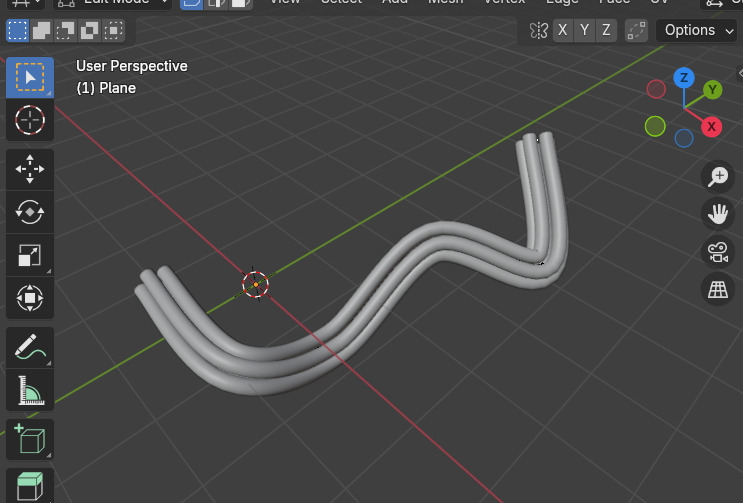Select the Scale tool

pos(30,255)
